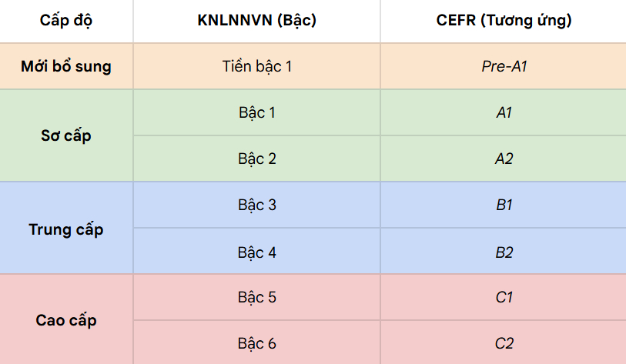
Task: Click the "C1" CEFR cell
Action: pos(504,297)
